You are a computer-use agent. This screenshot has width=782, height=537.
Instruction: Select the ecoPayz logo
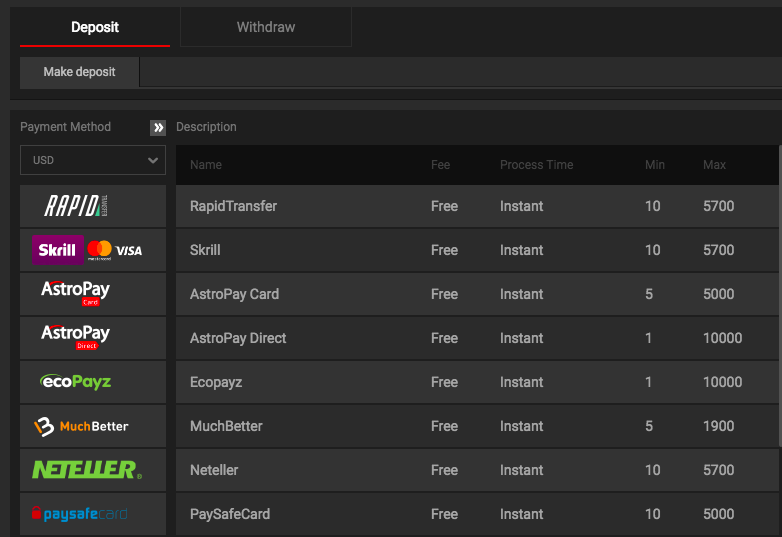pos(93,382)
